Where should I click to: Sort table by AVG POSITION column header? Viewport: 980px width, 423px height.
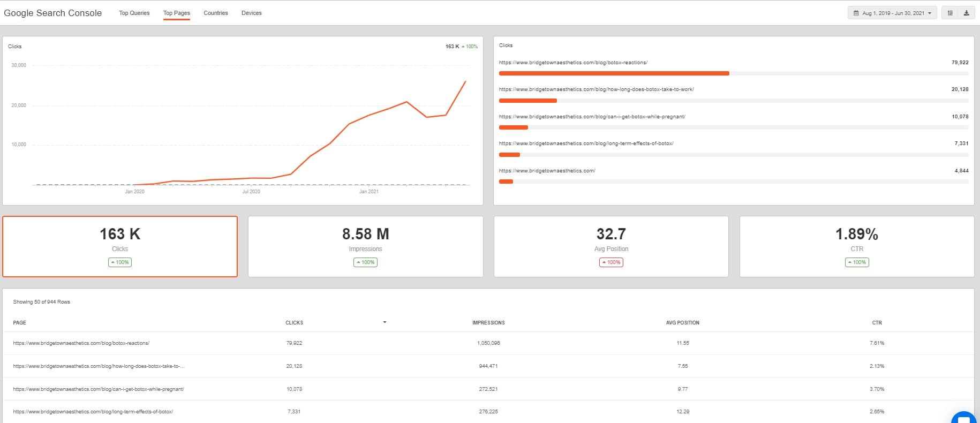click(683, 323)
